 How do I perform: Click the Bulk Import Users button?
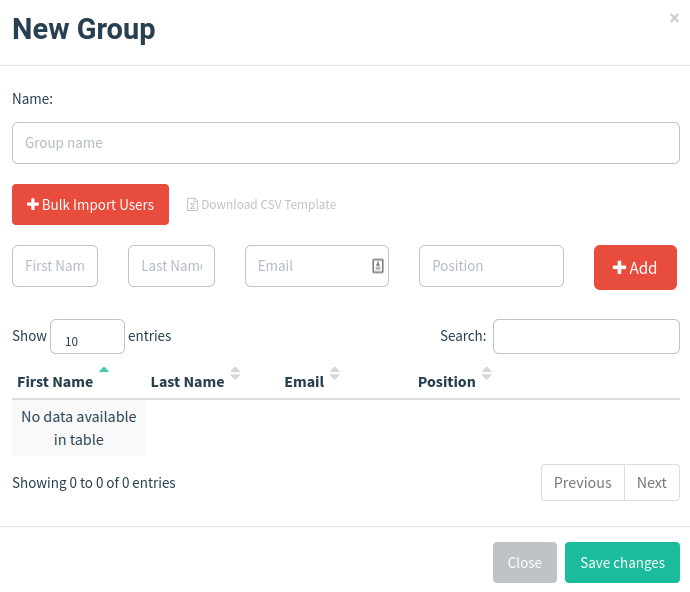pos(90,205)
